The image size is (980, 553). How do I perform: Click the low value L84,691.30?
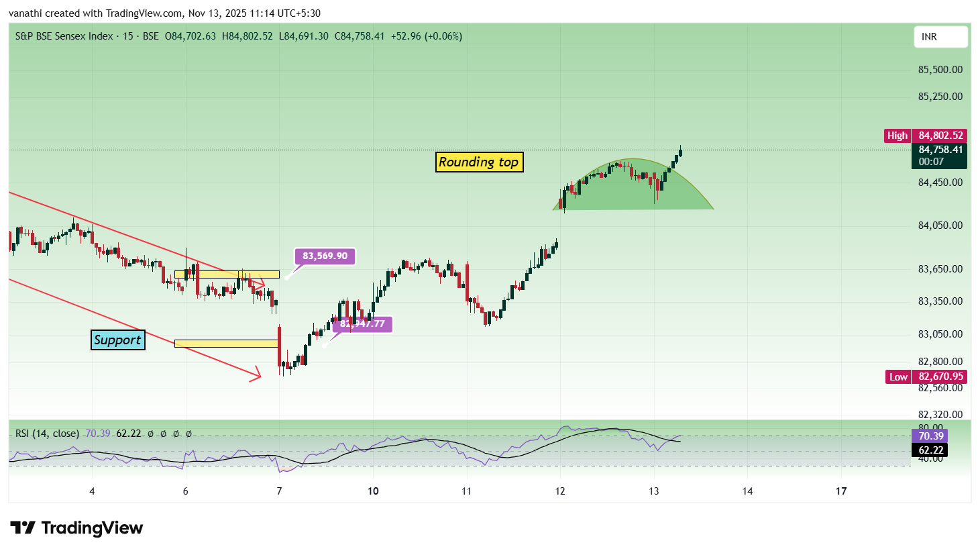tap(304, 36)
